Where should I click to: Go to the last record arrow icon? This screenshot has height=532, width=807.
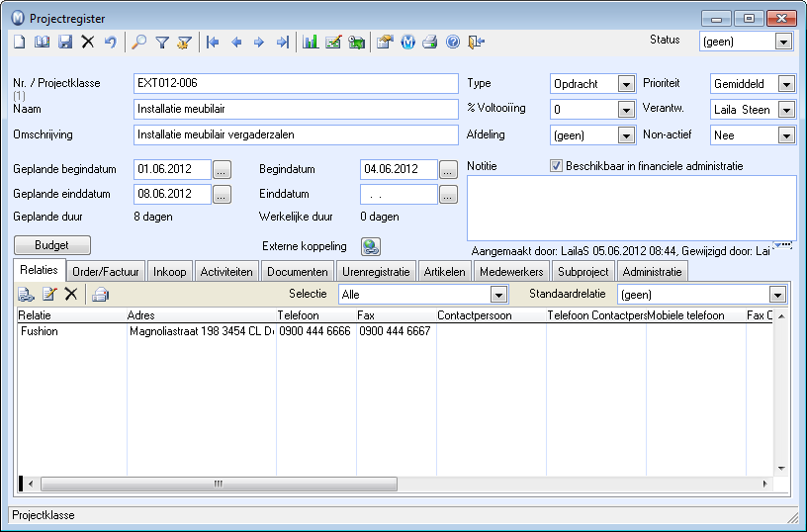pos(283,43)
